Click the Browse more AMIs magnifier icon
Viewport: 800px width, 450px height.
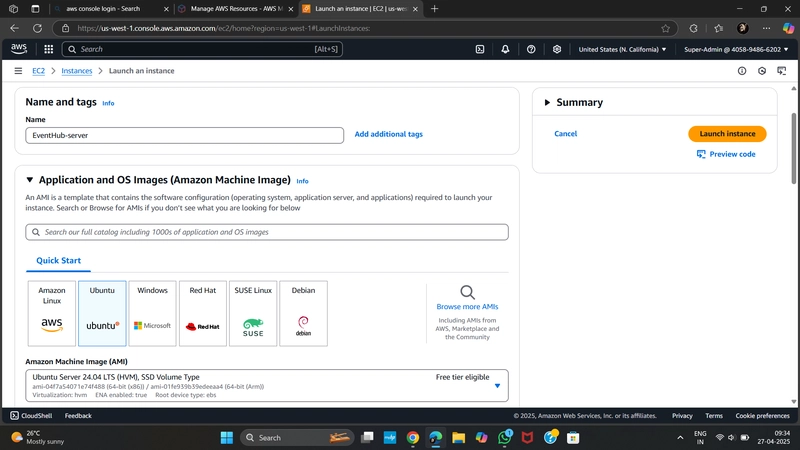tap(467, 292)
